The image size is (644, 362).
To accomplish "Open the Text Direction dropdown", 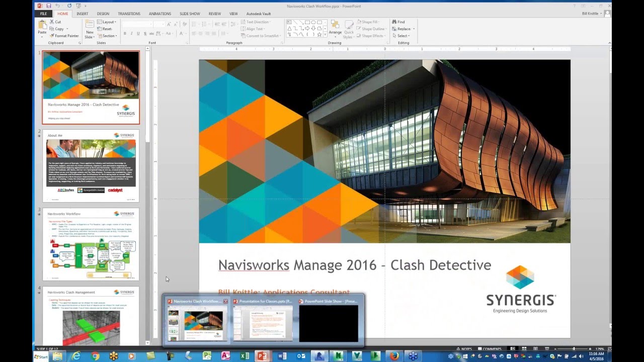I will pyautogui.click(x=256, y=22).
